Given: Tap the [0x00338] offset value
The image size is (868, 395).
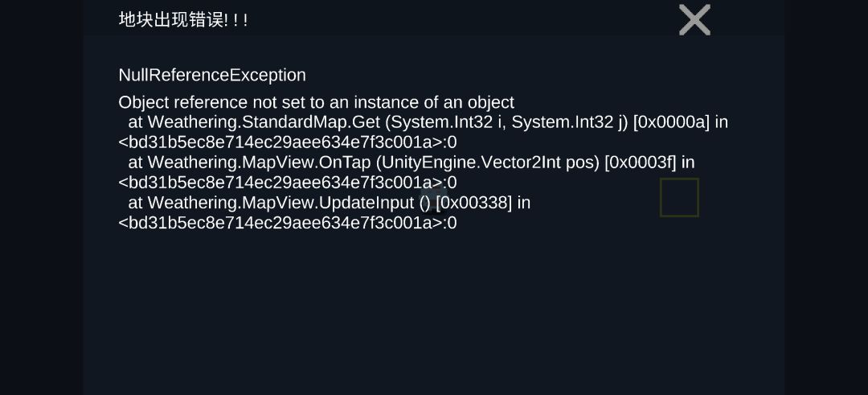Looking at the screenshot, I should point(473,203).
